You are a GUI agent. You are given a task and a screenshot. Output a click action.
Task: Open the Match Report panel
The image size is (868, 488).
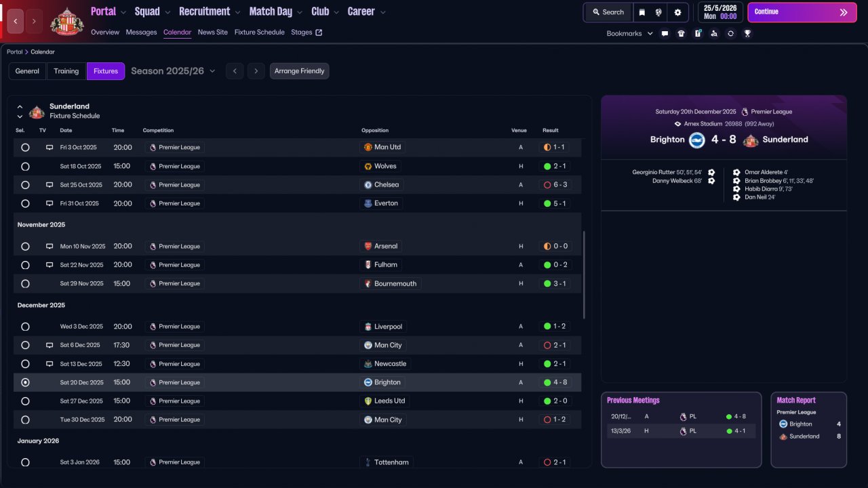click(809, 430)
